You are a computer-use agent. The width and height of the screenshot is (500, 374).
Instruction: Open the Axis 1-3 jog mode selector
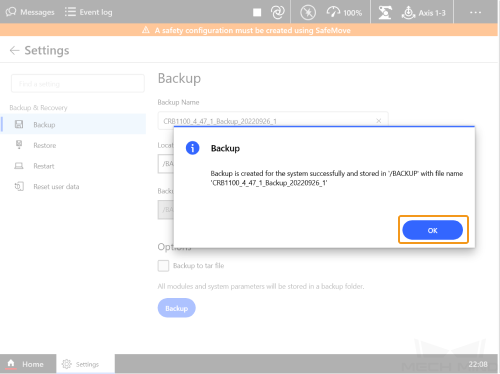tap(424, 13)
